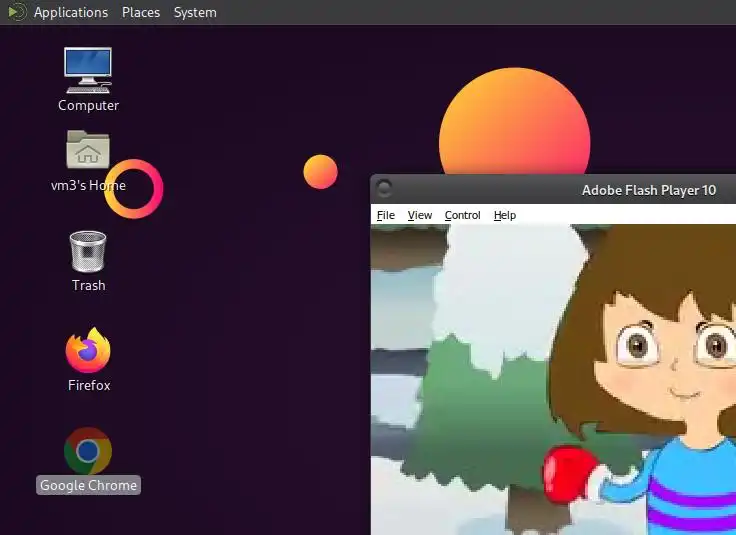Click the panel logo icon beside Applications
736x535 pixels.
coord(17,12)
